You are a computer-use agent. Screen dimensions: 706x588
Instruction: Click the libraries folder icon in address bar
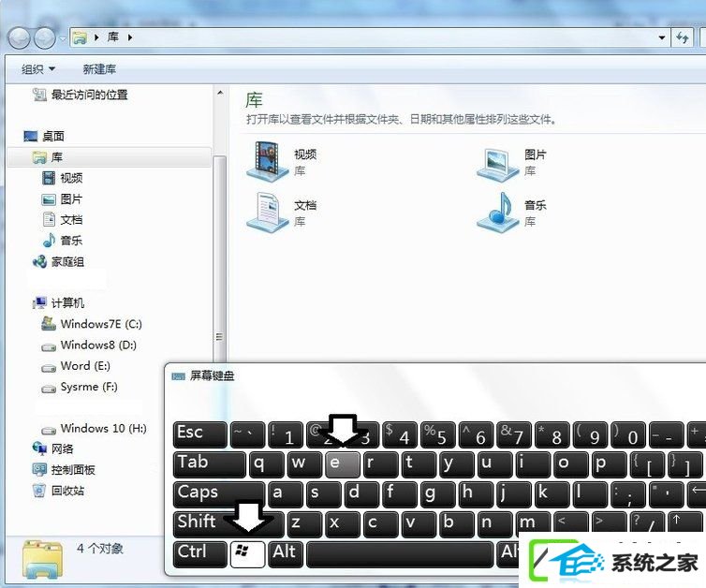click(x=80, y=37)
